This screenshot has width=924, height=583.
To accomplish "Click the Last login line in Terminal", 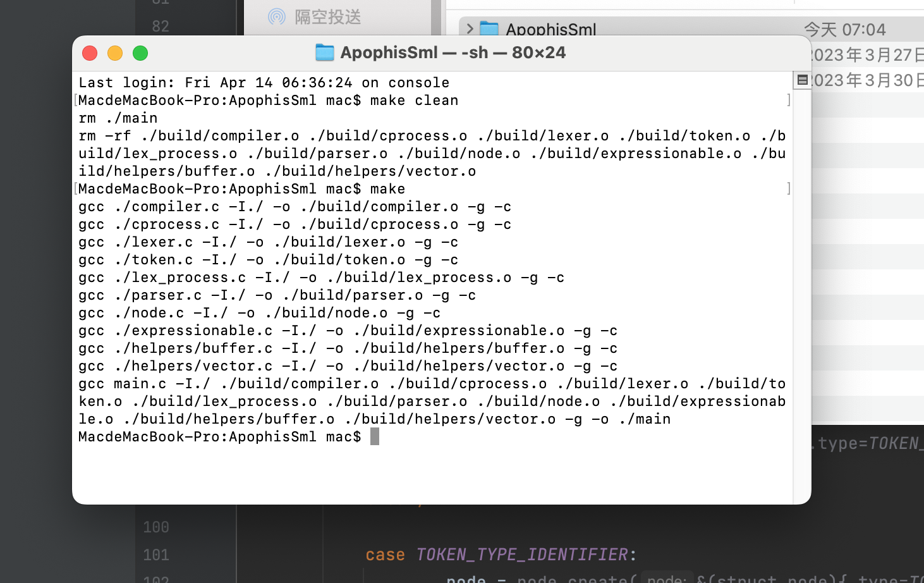I will (264, 82).
